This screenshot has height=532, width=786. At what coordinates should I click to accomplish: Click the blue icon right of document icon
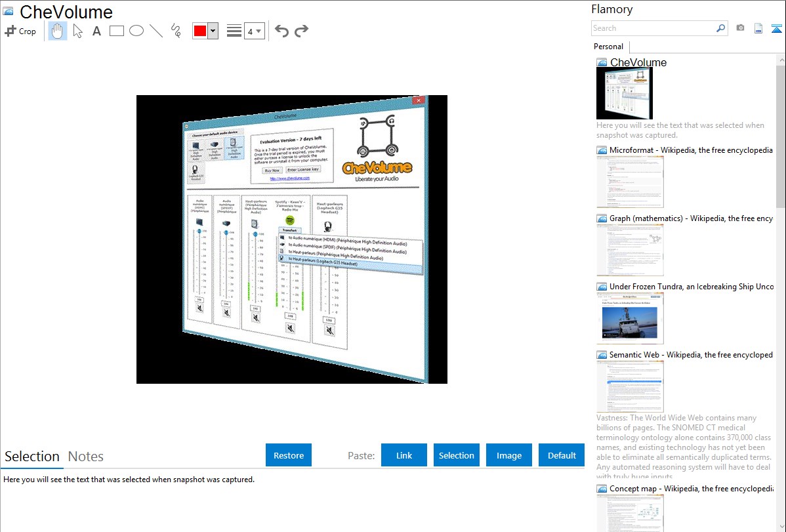coord(776,29)
